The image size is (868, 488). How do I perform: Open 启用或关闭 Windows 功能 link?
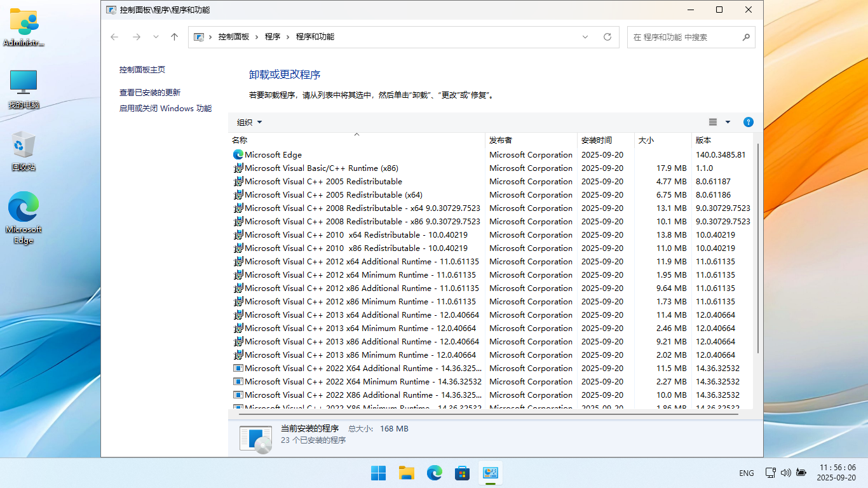click(165, 109)
